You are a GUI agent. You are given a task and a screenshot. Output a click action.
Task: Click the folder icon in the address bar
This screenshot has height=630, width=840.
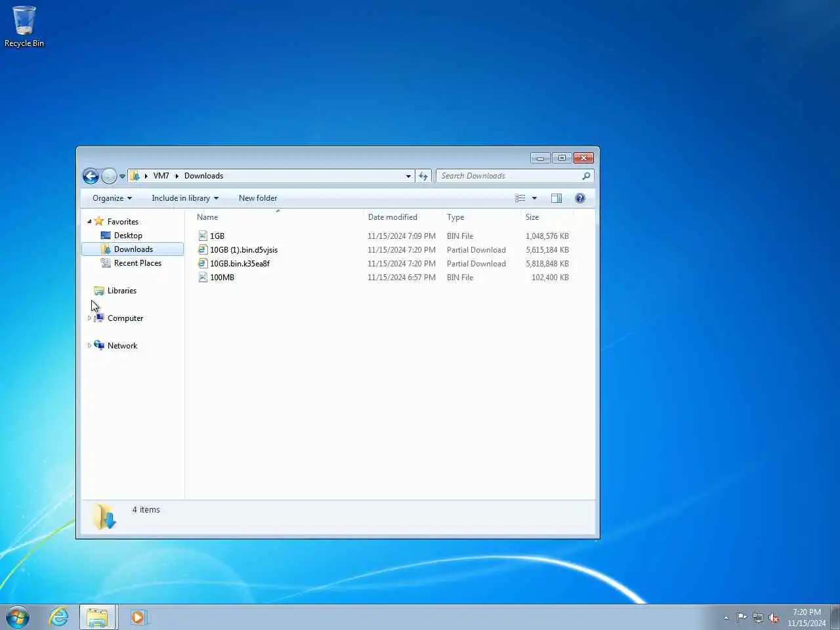135,176
